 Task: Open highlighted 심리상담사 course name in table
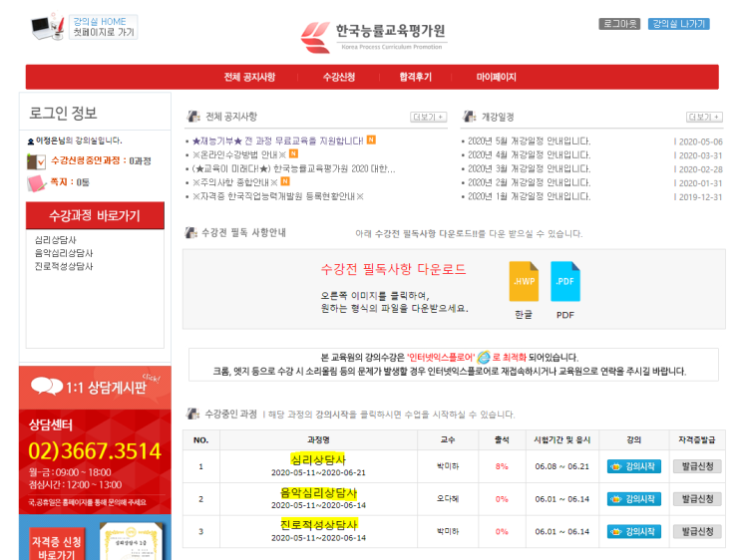[x=318, y=459]
